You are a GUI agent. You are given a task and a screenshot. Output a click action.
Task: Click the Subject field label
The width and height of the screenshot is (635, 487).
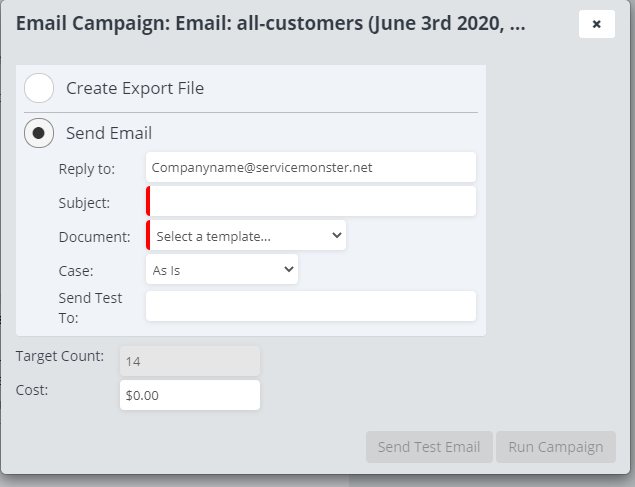tap(85, 203)
